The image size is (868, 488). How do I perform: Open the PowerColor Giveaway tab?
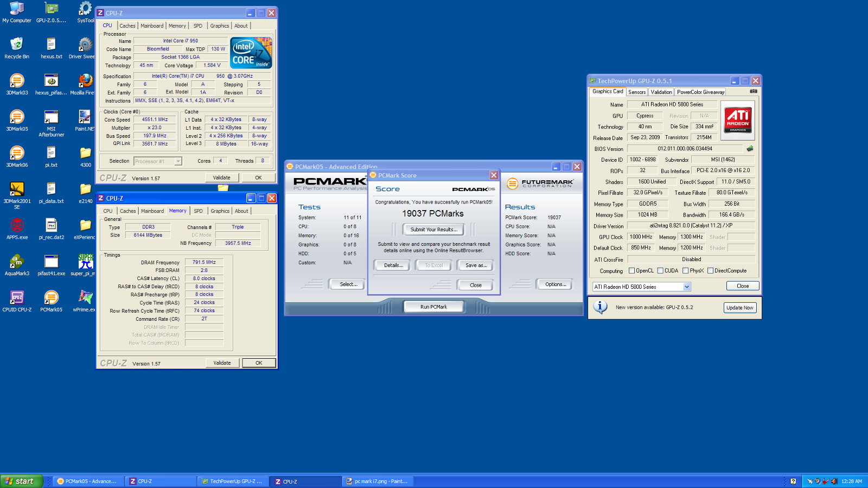700,92
